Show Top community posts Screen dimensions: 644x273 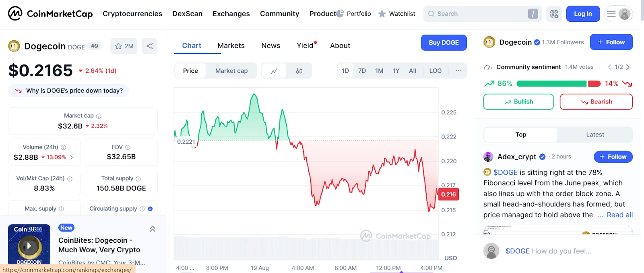click(x=521, y=134)
